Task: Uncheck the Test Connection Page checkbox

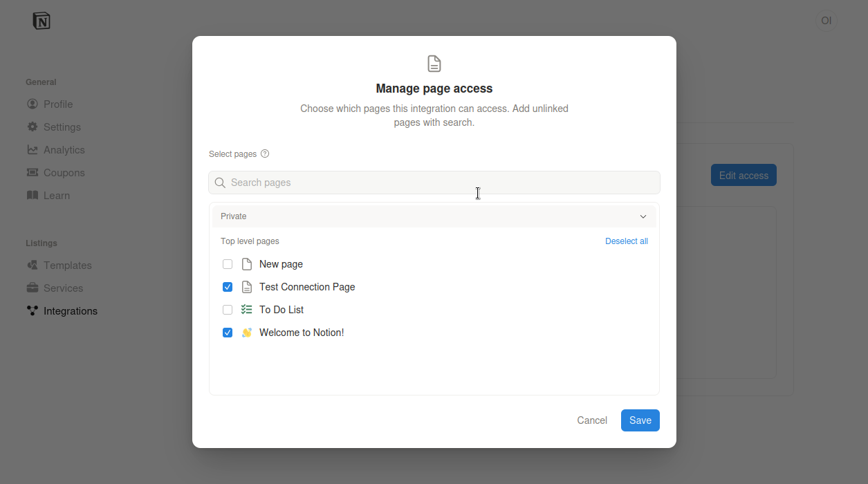Action: [228, 286]
